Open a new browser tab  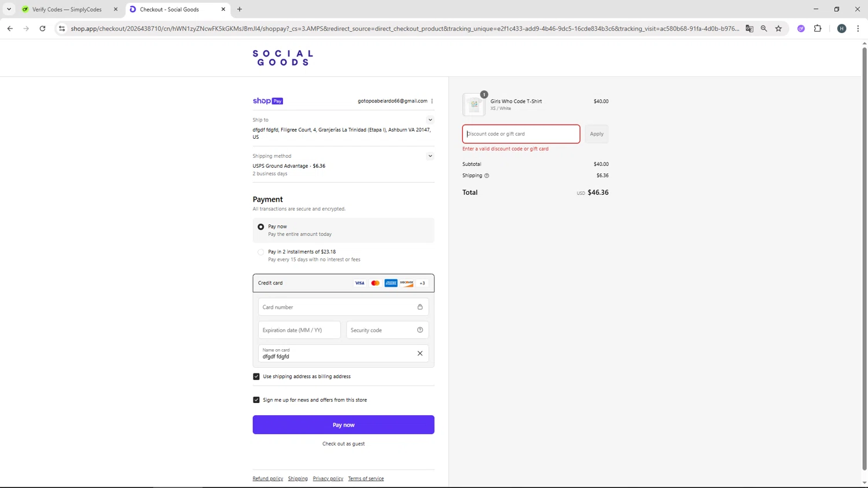(240, 9)
